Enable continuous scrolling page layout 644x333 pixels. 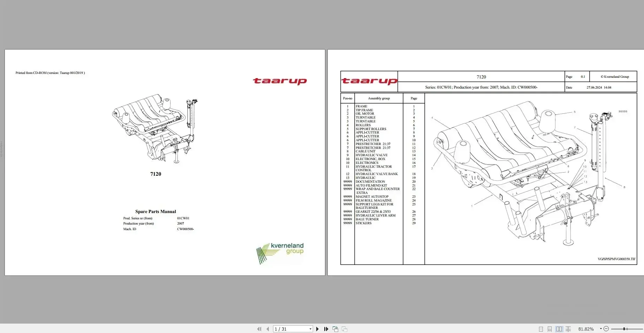coord(550,329)
